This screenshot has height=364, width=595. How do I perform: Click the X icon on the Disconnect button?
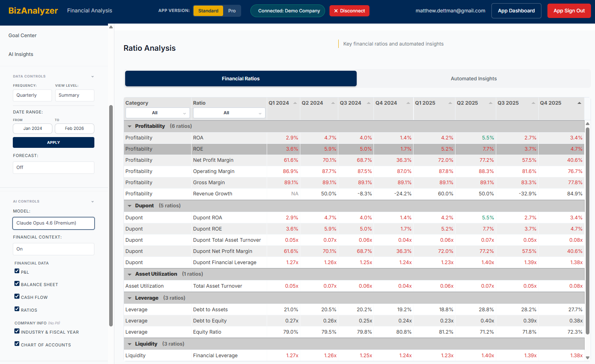(x=336, y=11)
